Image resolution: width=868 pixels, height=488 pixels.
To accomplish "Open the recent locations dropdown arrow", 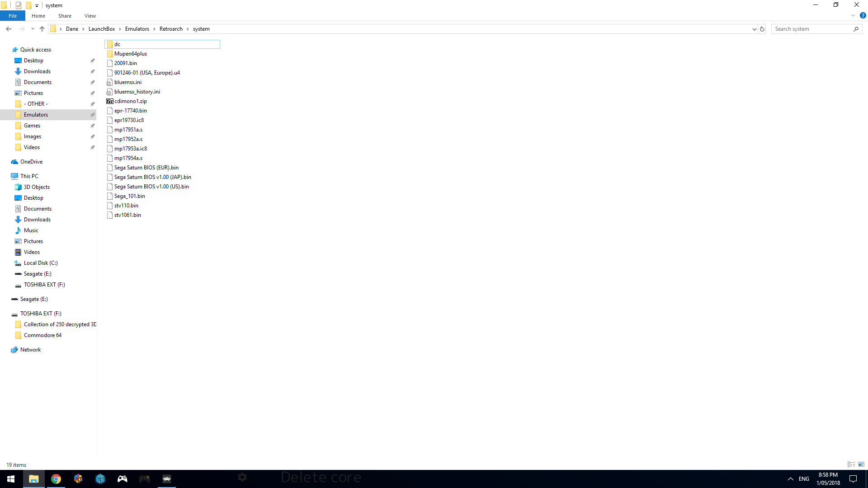I will [33, 29].
